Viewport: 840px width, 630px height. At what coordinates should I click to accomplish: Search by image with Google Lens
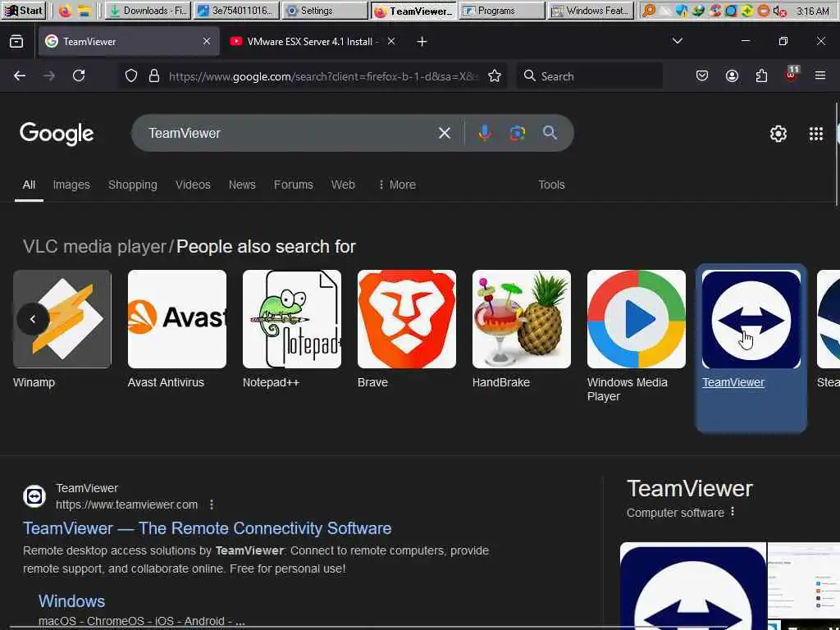click(x=517, y=133)
